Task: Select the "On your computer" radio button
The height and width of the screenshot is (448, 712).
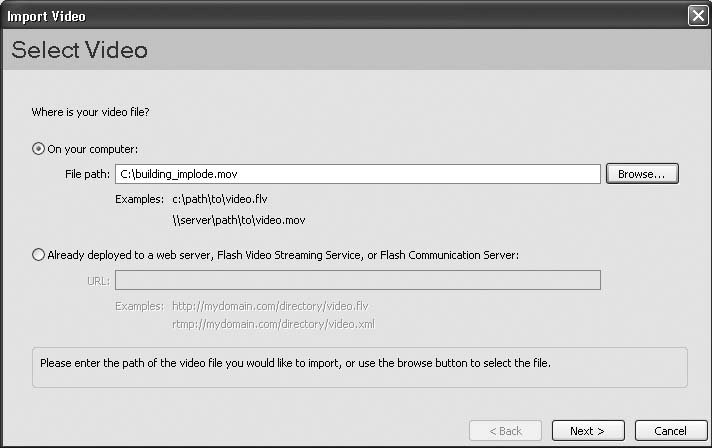Action: click(39, 149)
